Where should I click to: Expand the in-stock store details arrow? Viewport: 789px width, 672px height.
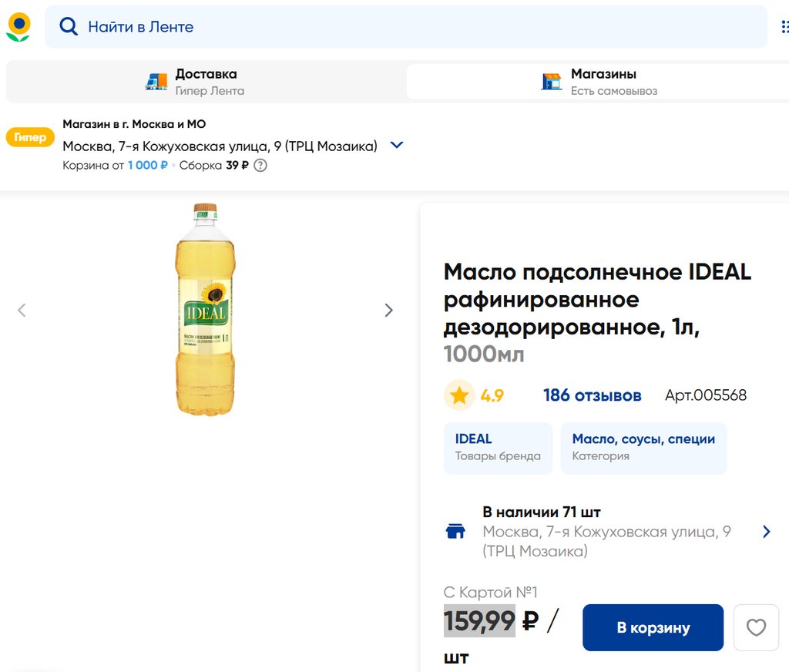coord(766,531)
